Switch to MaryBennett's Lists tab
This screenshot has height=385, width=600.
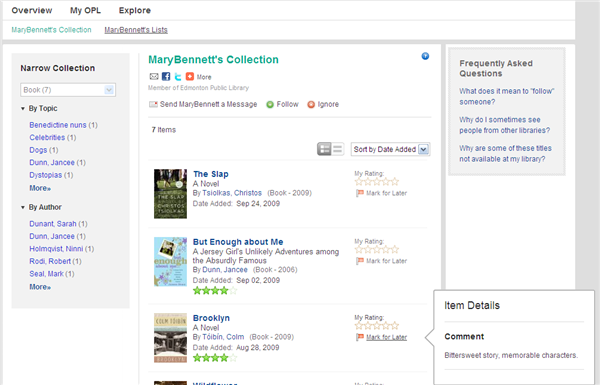(x=136, y=30)
